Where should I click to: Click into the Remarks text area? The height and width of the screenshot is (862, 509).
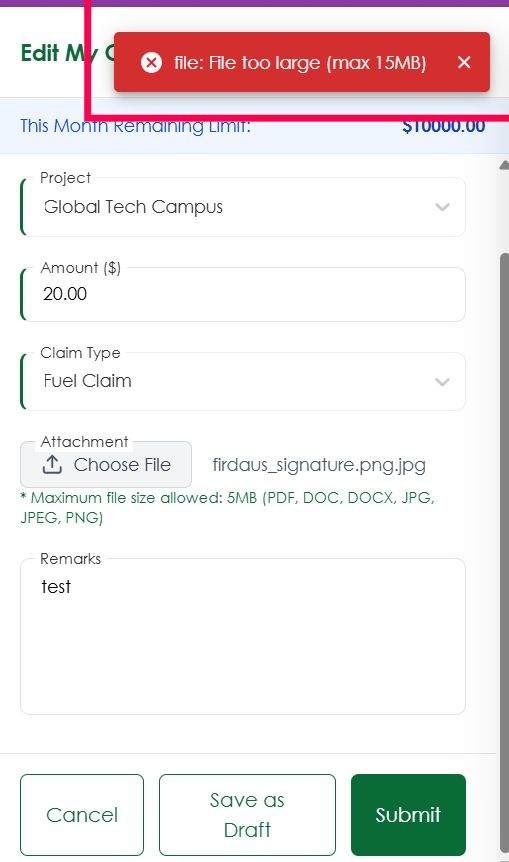click(243, 637)
